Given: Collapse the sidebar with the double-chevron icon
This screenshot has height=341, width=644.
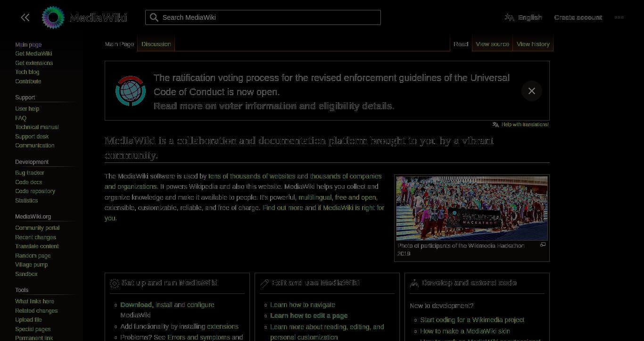Looking at the screenshot, I should click(25, 17).
